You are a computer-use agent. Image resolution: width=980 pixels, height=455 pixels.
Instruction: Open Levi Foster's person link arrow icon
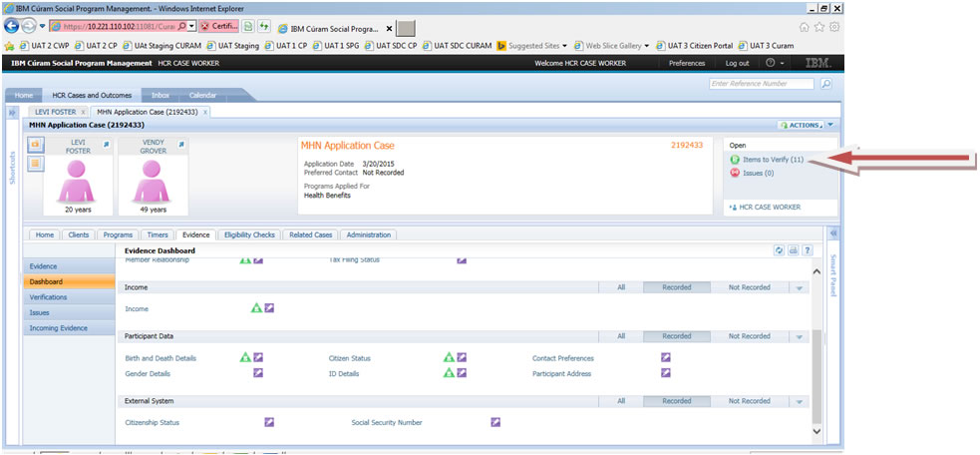107,145
